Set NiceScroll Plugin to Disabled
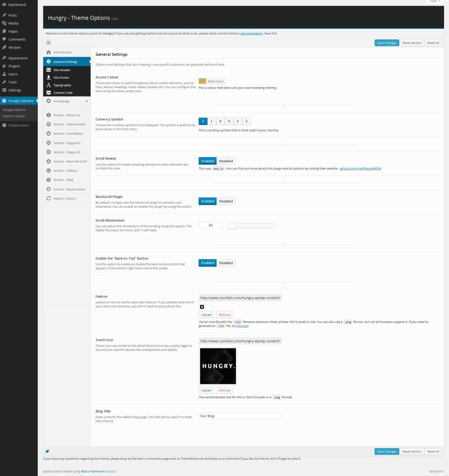The image size is (449, 476). [x=226, y=201]
